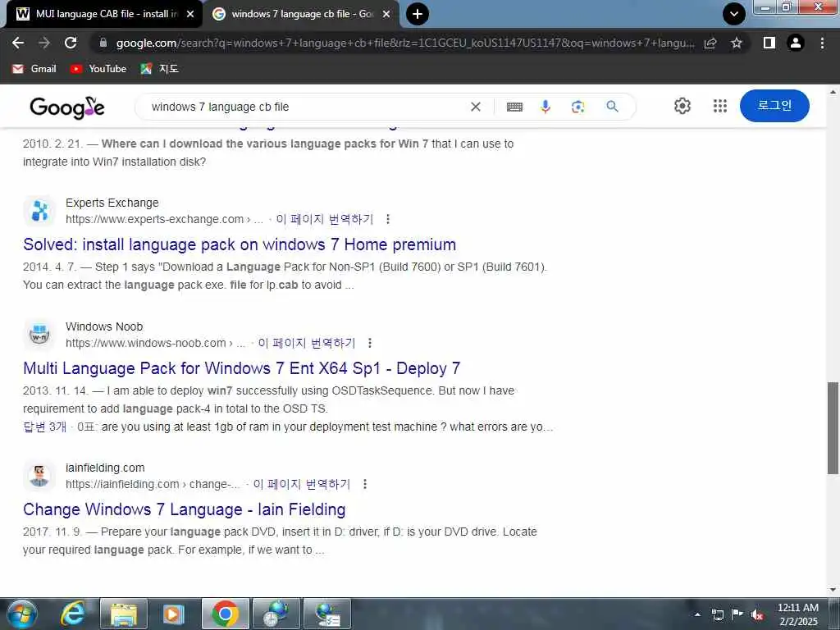Go back to the previous page
840x630 pixels.
pyautogui.click(x=18, y=43)
